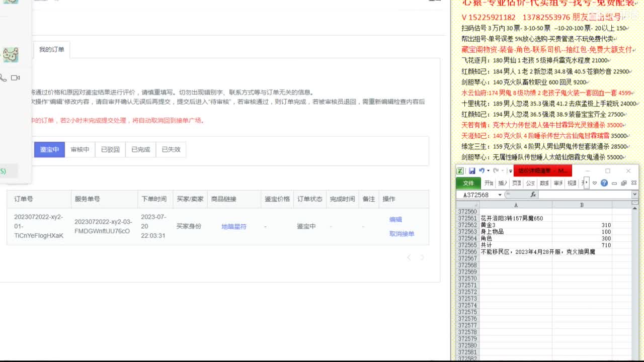Expand the Undo history dropdown arrow
The image size is (644, 362).
click(488, 170)
